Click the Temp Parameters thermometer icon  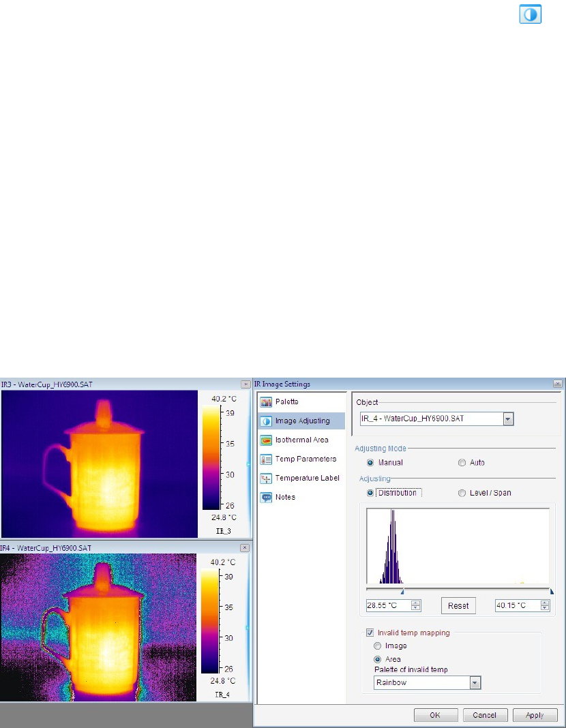[x=266, y=459]
